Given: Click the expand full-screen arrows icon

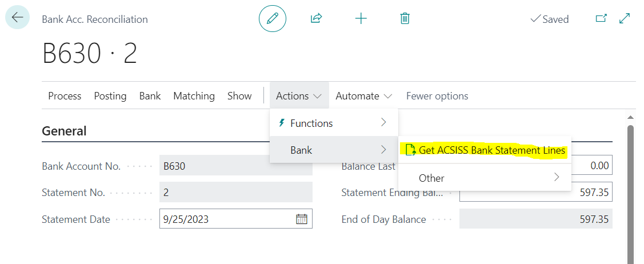Looking at the screenshot, I should [x=625, y=18].
